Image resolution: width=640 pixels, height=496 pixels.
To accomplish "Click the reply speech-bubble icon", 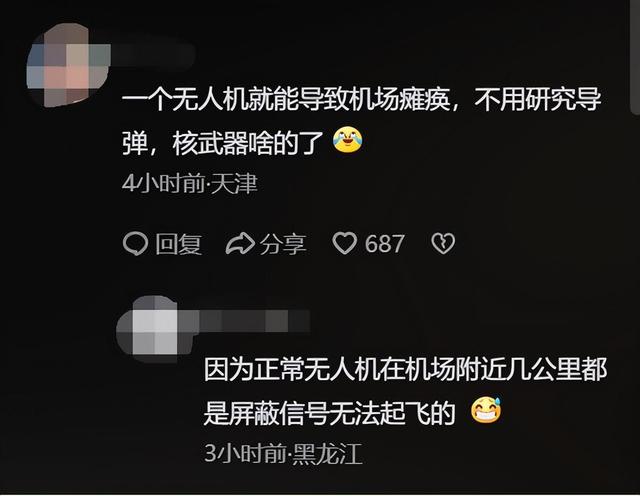I will pyautogui.click(x=135, y=244).
